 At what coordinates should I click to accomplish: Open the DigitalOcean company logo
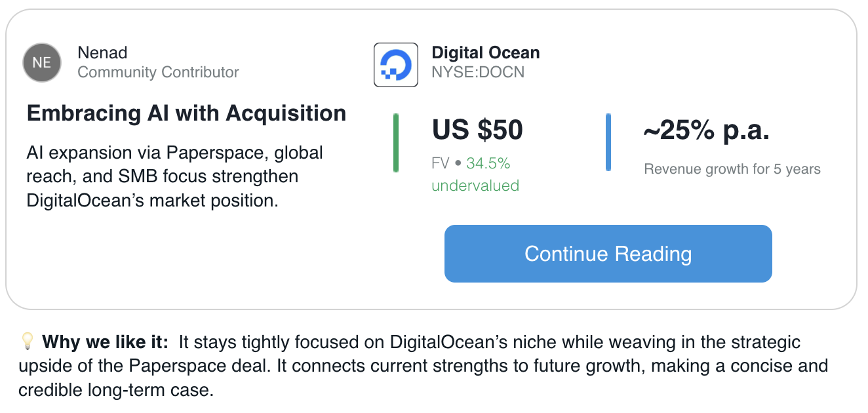tap(396, 65)
